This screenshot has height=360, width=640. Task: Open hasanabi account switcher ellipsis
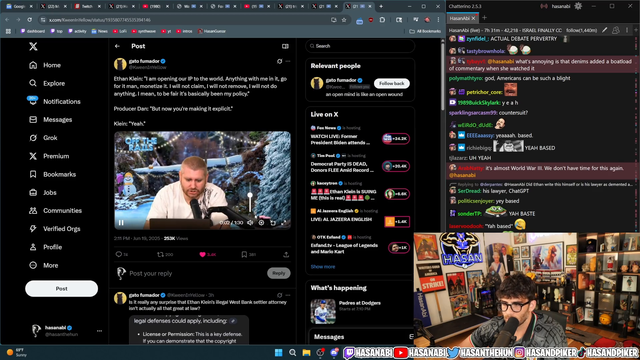99,331
